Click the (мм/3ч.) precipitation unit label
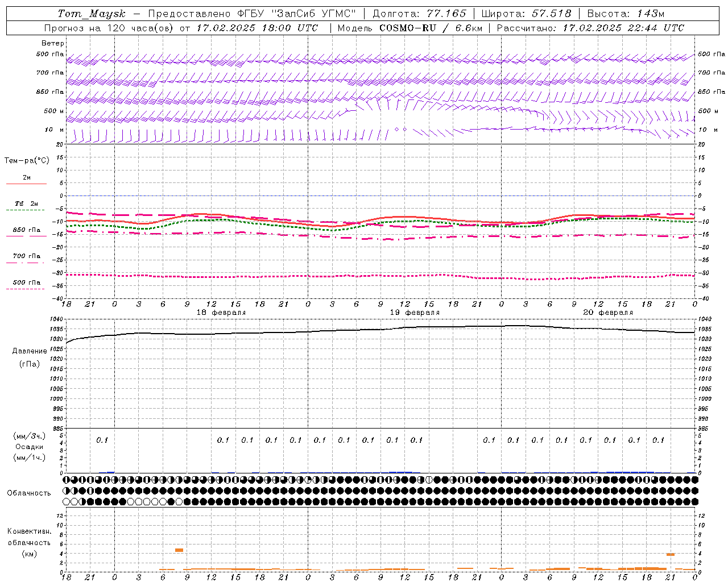This screenshot has height=582, width=728. coord(30,436)
